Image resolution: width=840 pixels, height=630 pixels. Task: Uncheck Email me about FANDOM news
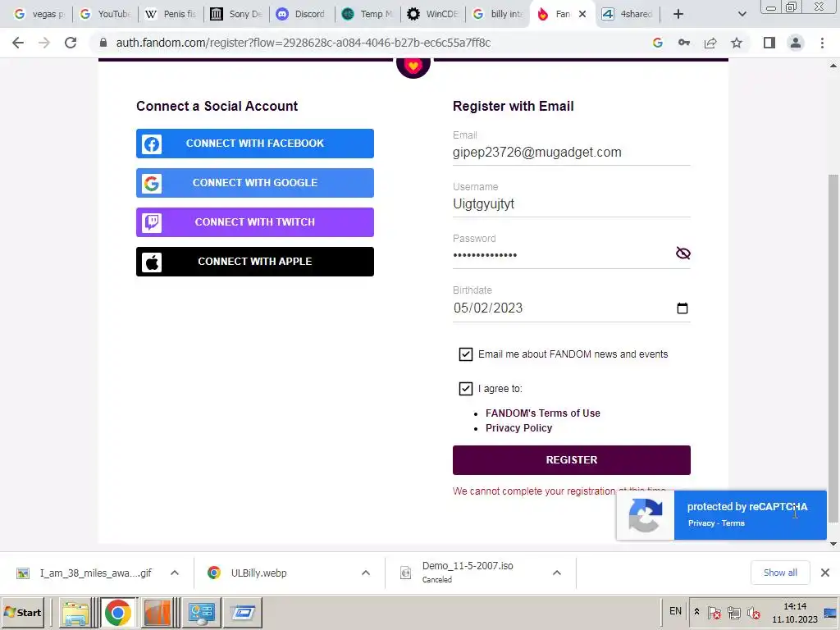click(466, 354)
